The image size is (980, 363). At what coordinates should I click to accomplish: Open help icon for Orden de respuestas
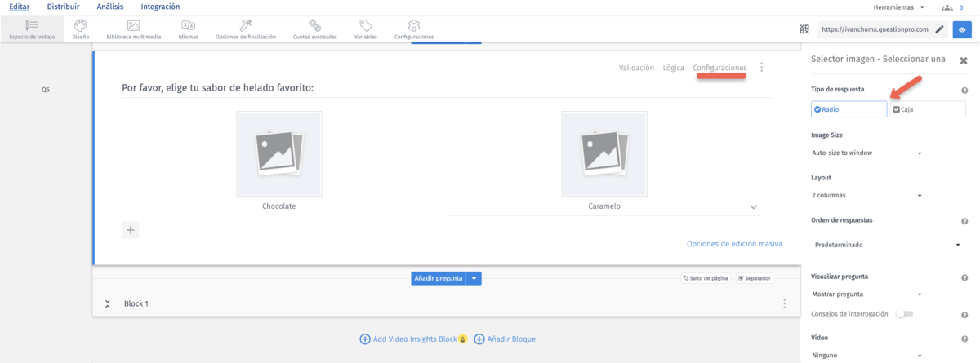(x=964, y=221)
